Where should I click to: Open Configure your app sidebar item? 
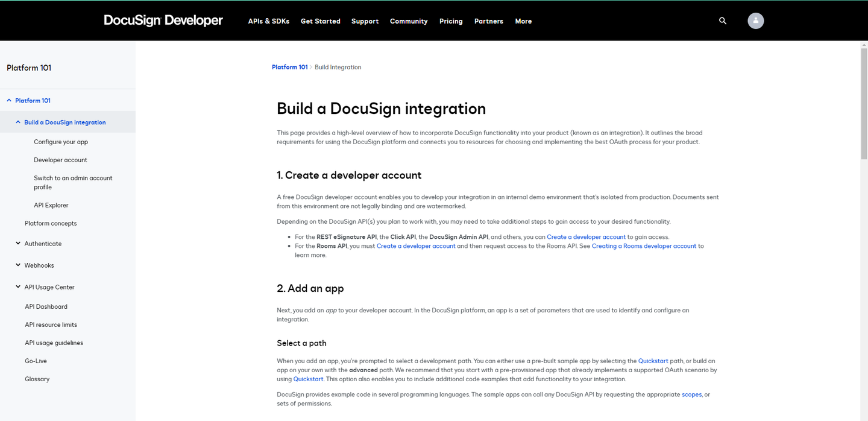[61, 142]
